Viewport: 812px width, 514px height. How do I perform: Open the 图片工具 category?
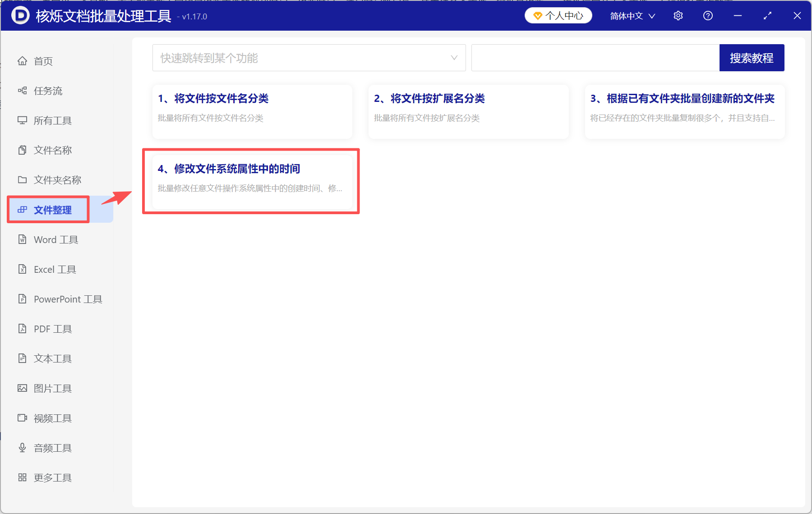pyautogui.click(x=53, y=388)
